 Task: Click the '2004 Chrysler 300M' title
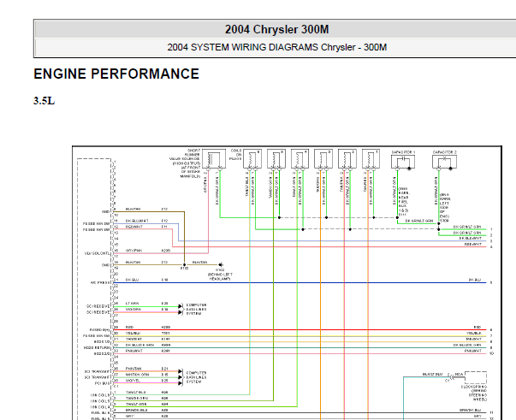276,30
